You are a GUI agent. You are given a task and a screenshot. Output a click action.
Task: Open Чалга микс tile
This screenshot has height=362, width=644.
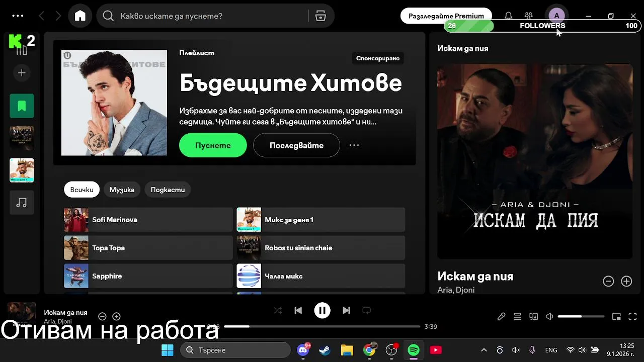tap(321, 276)
